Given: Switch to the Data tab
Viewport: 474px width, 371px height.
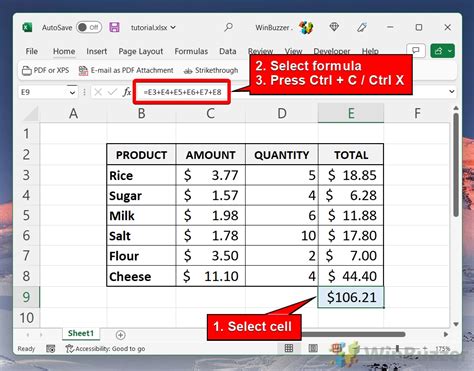Looking at the screenshot, I should (228, 51).
